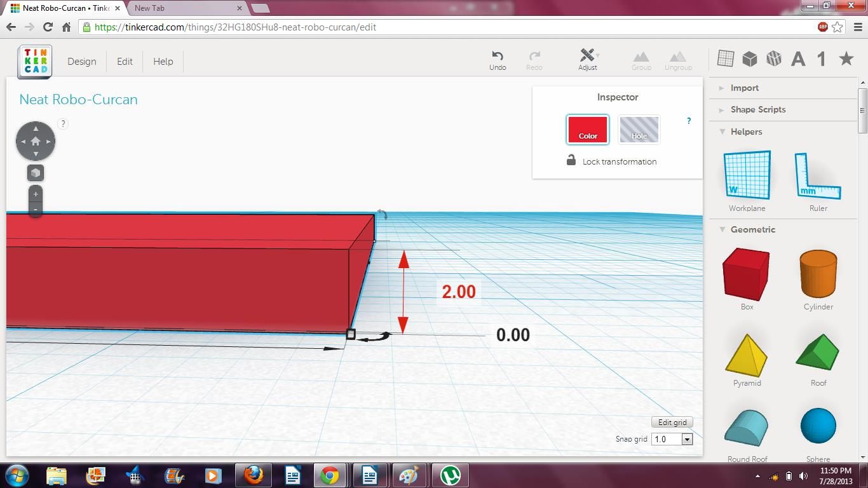The image size is (868, 488).
Task: Click the Edit grid button
Action: [x=672, y=422]
